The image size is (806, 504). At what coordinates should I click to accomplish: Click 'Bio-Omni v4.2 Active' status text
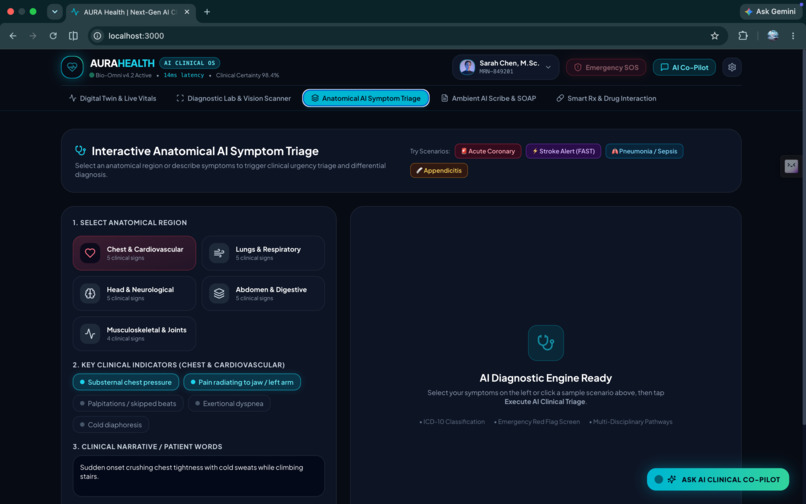click(x=123, y=75)
